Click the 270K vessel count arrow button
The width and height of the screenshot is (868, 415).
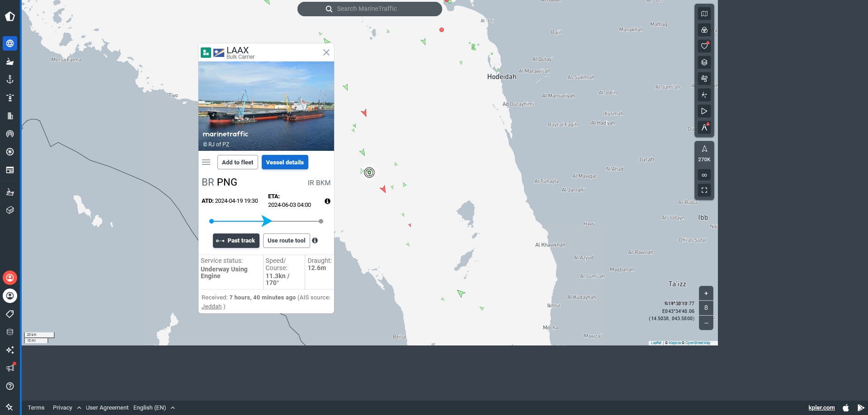pyautogui.click(x=704, y=154)
